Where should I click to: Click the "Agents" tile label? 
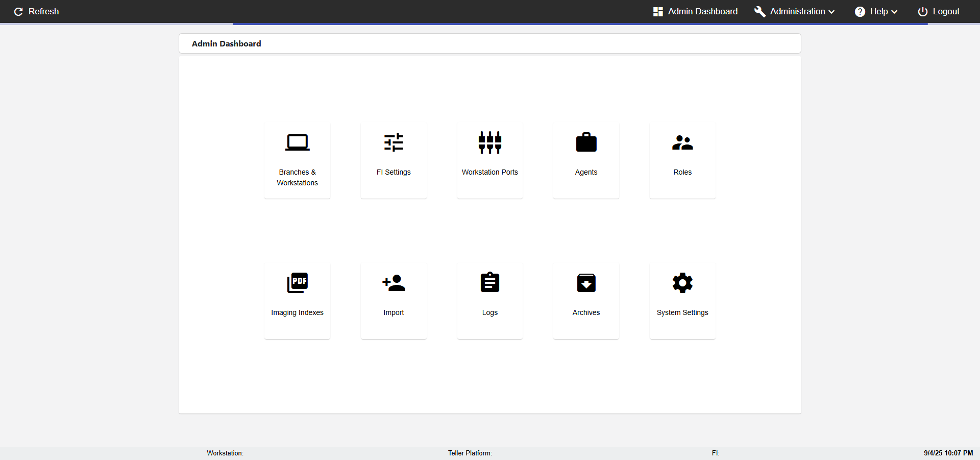pos(586,172)
